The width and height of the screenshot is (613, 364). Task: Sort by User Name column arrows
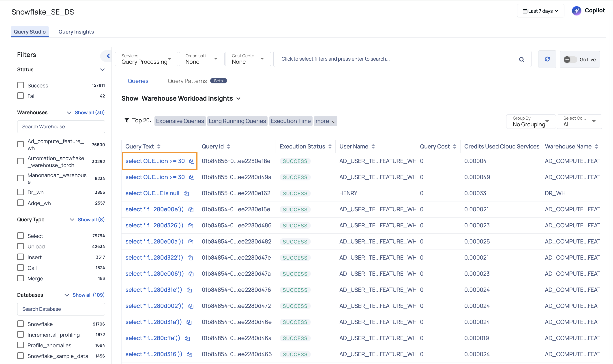pyautogui.click(x=373, y=146)
